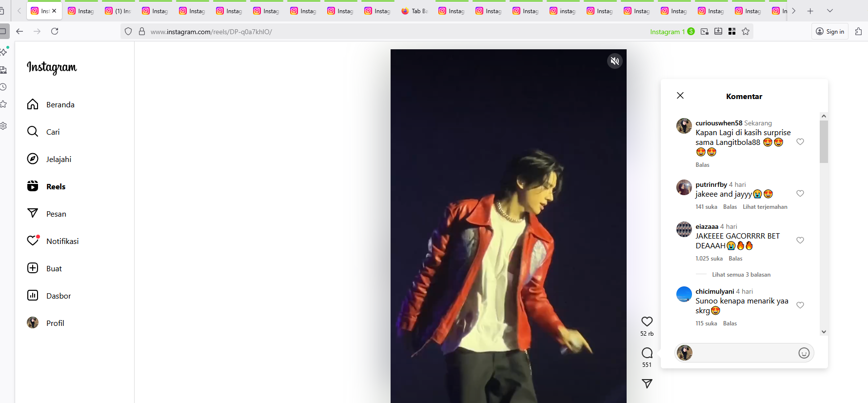868x403 pixels.
Task: Reply to chicimulyani's comment
Action: pos(730,323)
